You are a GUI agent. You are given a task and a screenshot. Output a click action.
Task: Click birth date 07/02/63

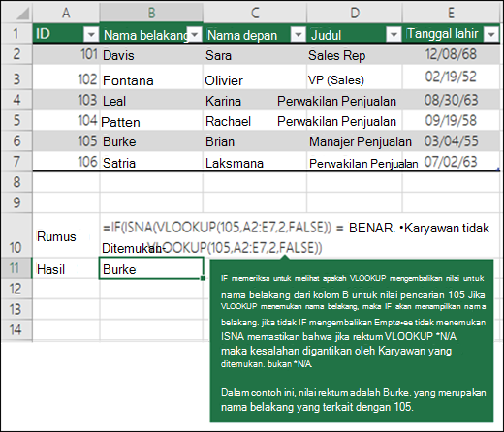click(x=451, y=162)
